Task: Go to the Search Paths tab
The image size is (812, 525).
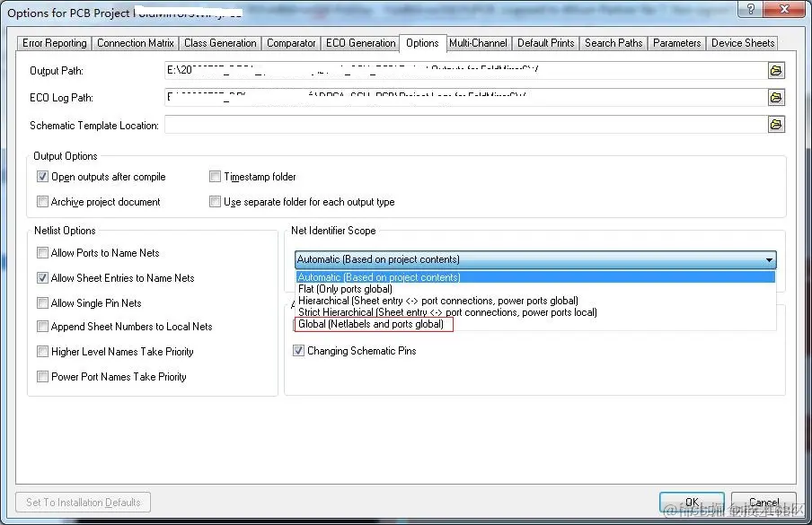Action: click(613, 43)
